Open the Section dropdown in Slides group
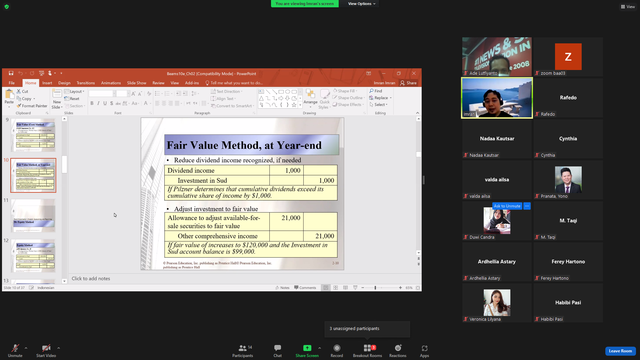 pos(75,106)
